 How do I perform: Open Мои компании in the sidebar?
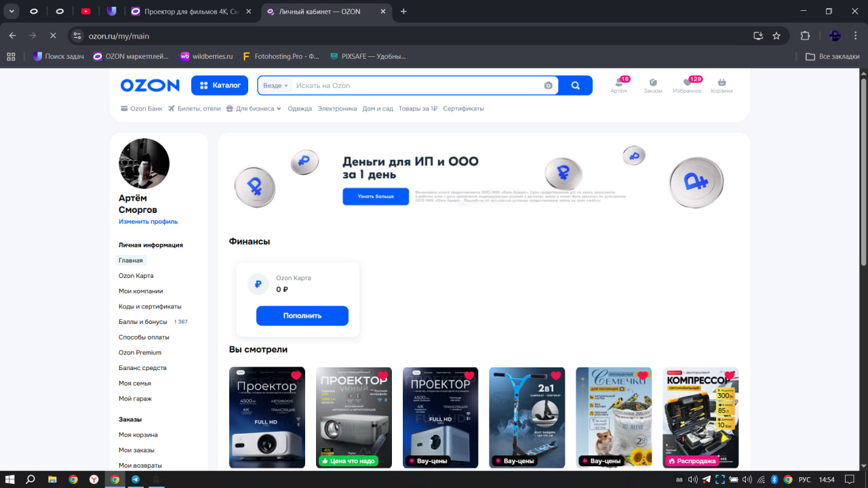point(141,291)
